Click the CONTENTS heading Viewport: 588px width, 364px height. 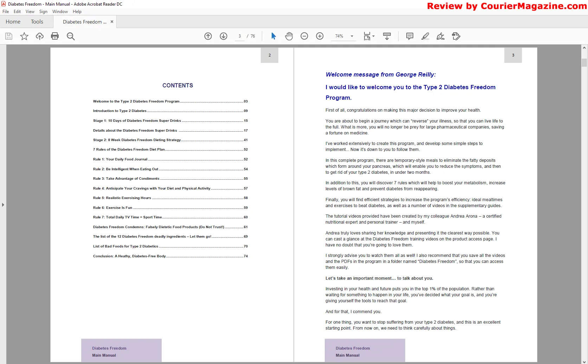pos(177,86)
